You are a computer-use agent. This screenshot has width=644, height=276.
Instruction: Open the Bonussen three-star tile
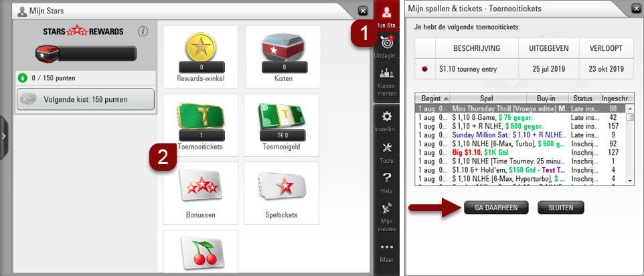click(x=200, y=193)
